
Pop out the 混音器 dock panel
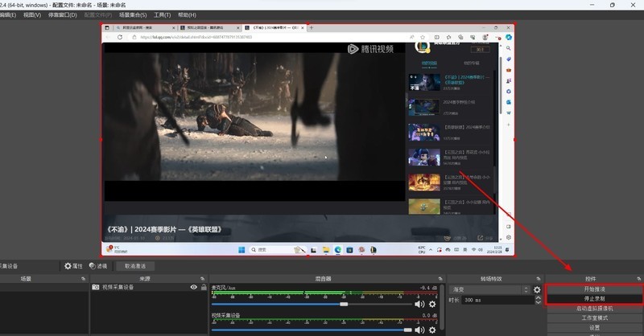click(440, 279)
